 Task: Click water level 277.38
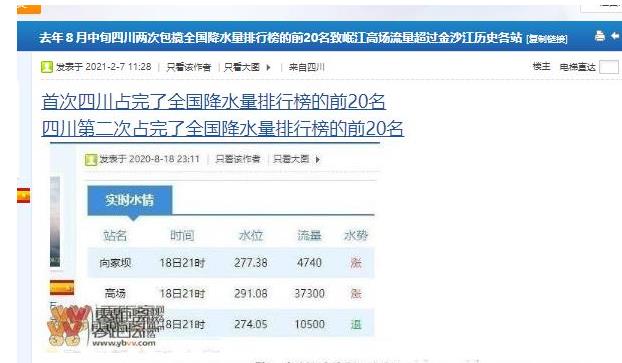point(251,263)
